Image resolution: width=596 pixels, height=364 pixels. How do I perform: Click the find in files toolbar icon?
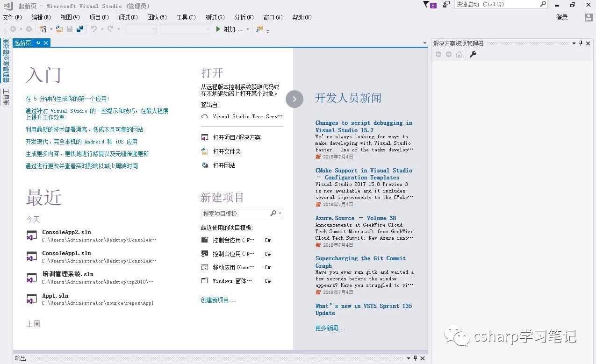259,29
